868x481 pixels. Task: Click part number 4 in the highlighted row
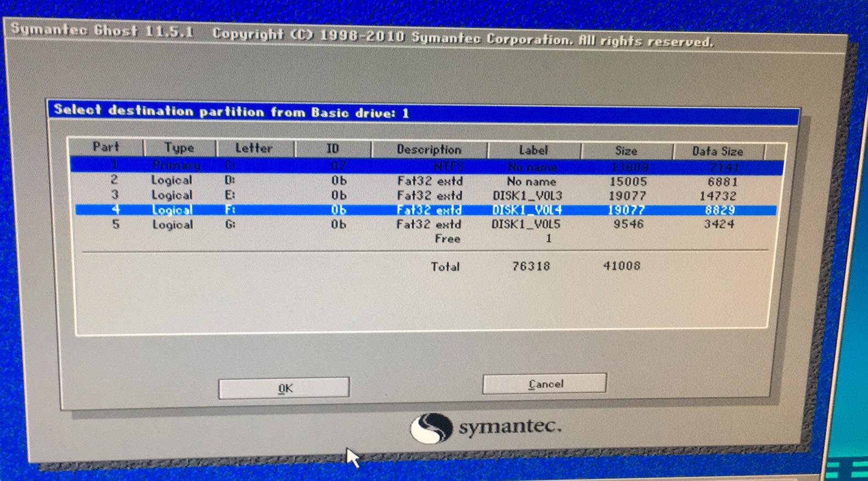click(115, 209)
